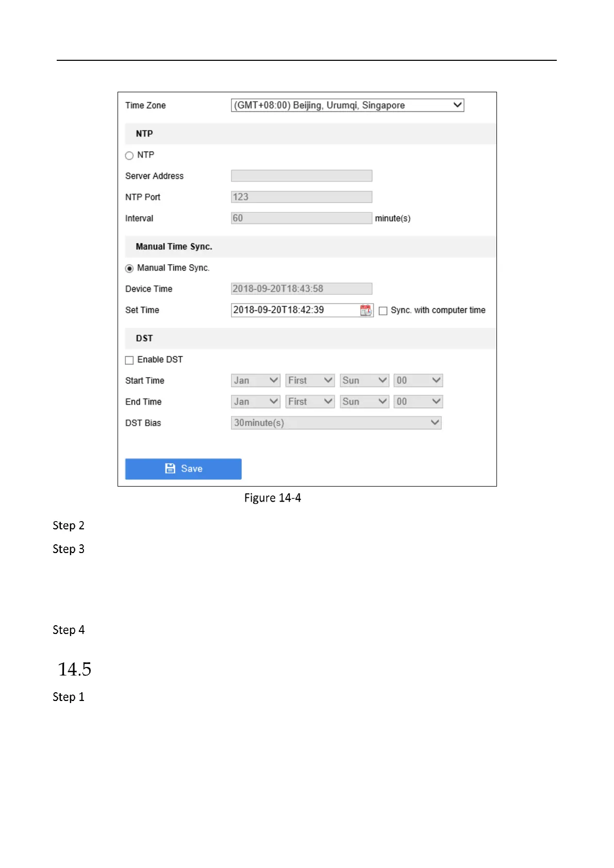Select the NTP radio button
Screen dimensions: 614x868
[x=129, y=156]
